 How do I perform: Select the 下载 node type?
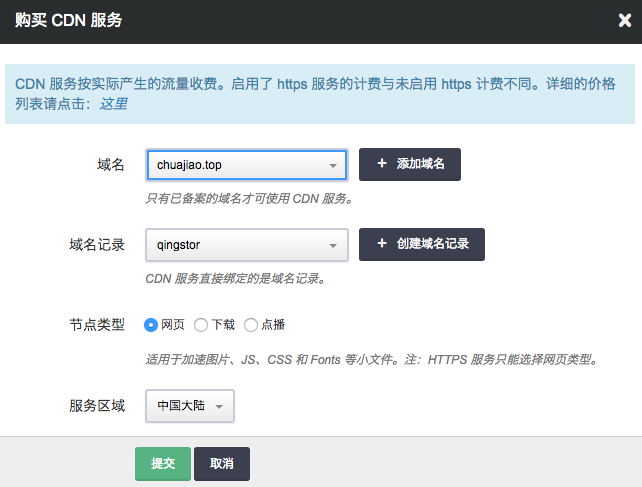[201, 325]
